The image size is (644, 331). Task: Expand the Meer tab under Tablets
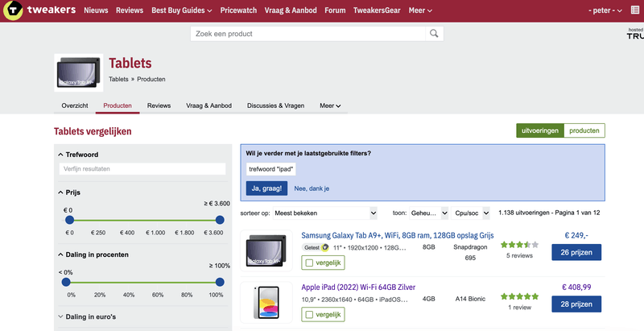[330, 106]
